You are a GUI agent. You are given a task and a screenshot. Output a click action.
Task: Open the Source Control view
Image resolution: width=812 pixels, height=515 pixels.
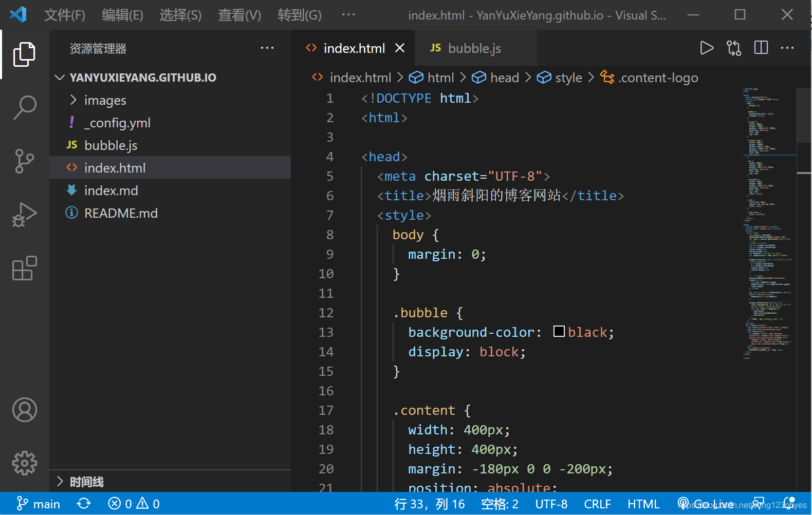coord(24,161)
